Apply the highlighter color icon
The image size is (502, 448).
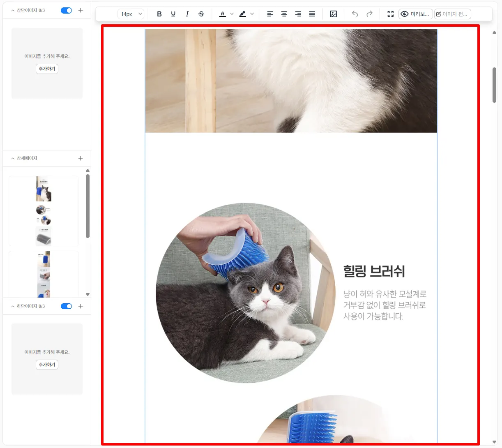[x=243, y=14]
